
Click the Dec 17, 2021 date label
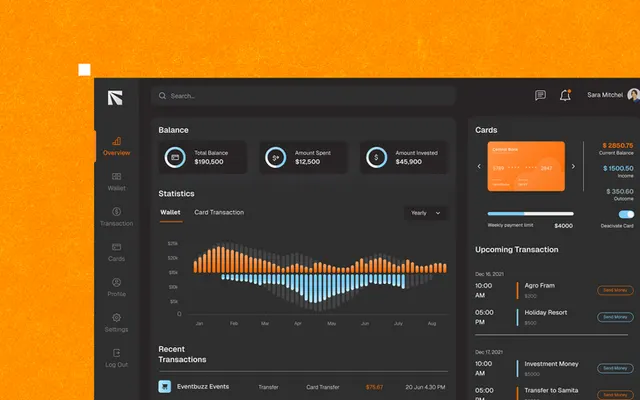pos(489,352)
